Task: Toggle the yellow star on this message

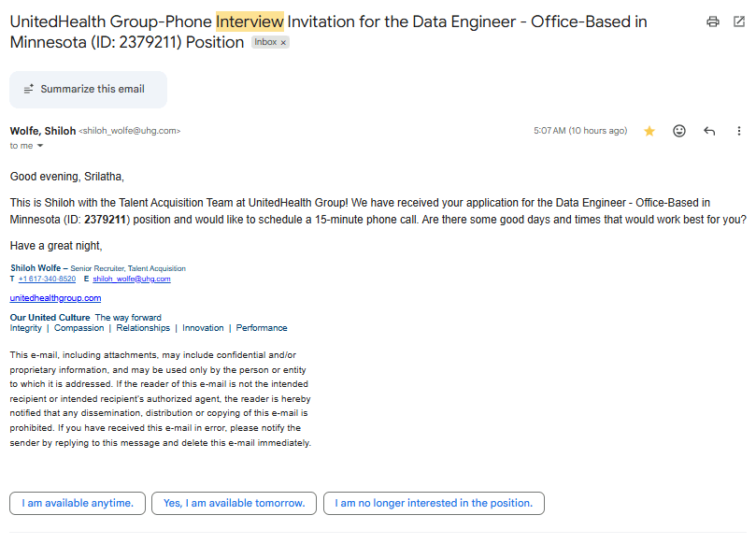Action: 649,131
